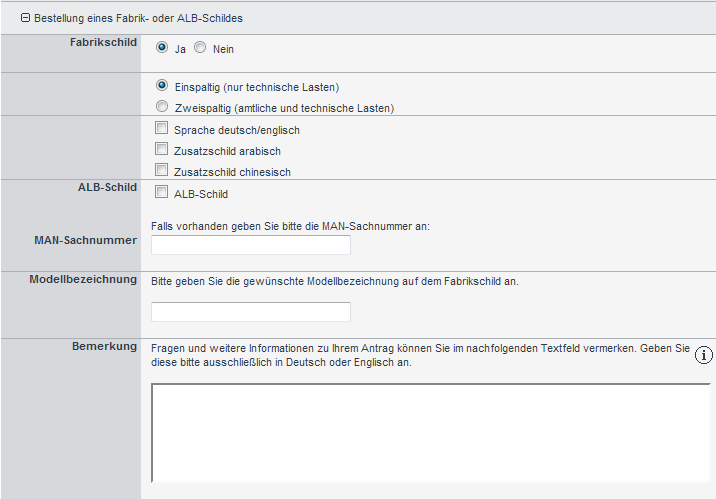Enable the Sprache deutsch/englisch checkbox
This screenshot has height=499, width=716.
(161, 128)
